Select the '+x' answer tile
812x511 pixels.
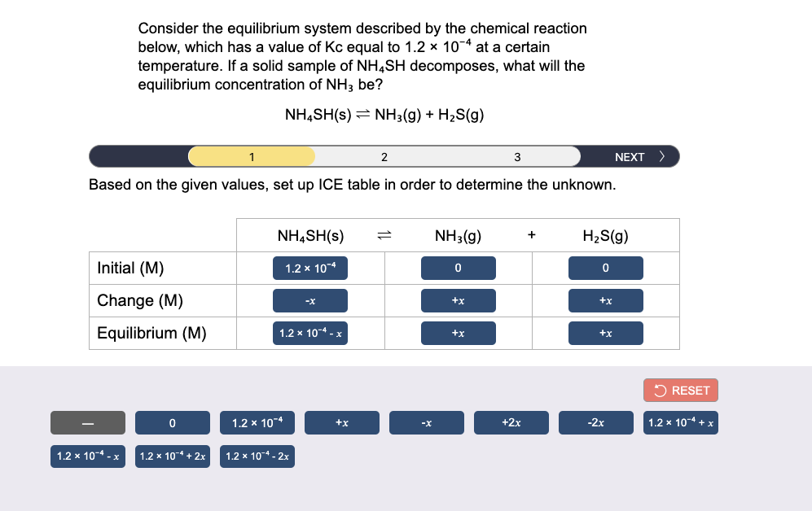[341, 422]
